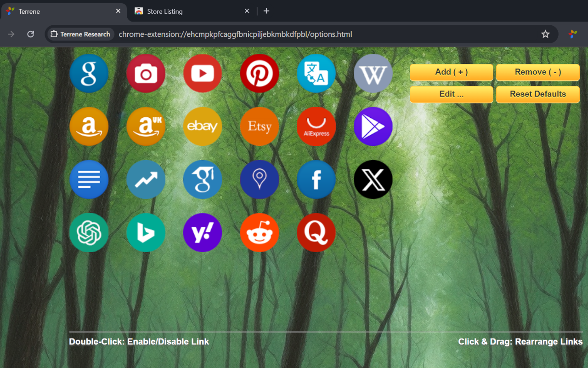Close the Store Listing tab

[x=247, y=11]
